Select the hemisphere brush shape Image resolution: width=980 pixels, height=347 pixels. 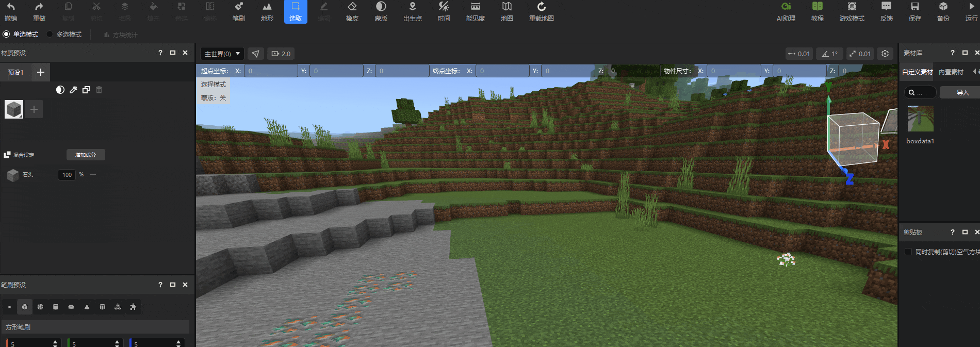pos(71,307)
